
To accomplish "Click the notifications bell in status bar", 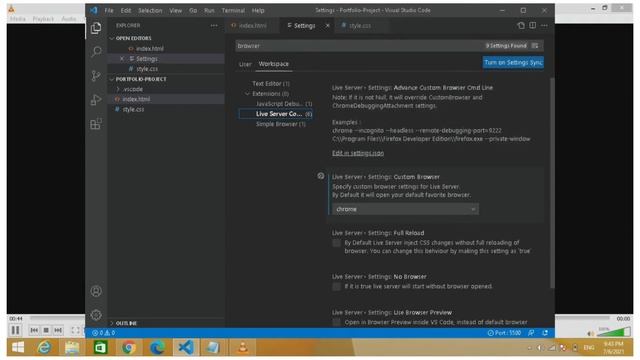I will pyautogui.click(x=545, y=333).
